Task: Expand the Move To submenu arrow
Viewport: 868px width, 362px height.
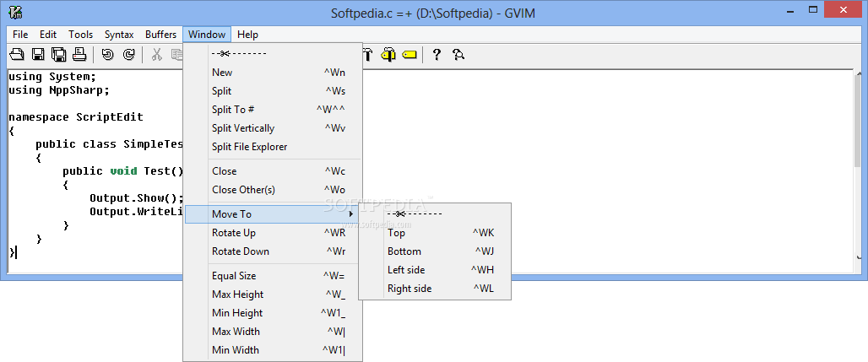Action: 351,214
